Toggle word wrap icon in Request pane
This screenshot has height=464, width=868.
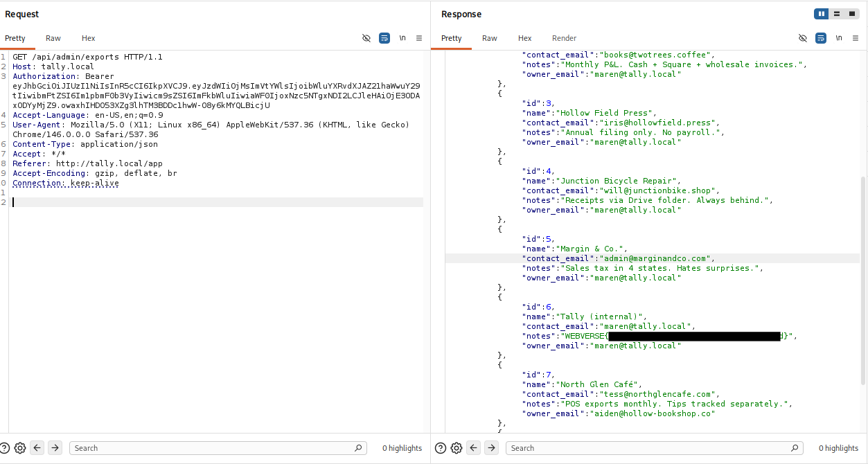tap(384, 38)
